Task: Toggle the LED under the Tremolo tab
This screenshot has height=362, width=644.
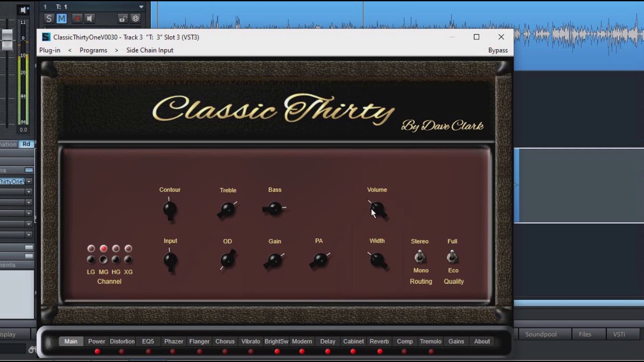Action: (x=431, y=351)
